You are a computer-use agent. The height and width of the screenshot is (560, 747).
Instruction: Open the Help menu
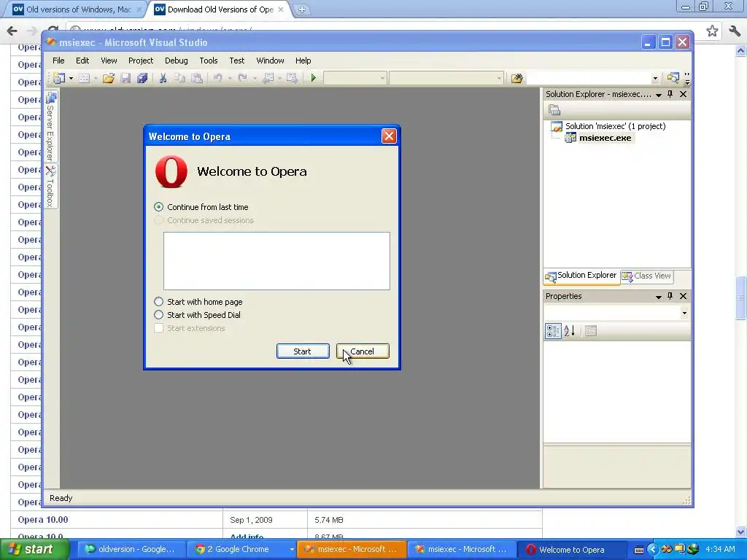coord(303,61)
